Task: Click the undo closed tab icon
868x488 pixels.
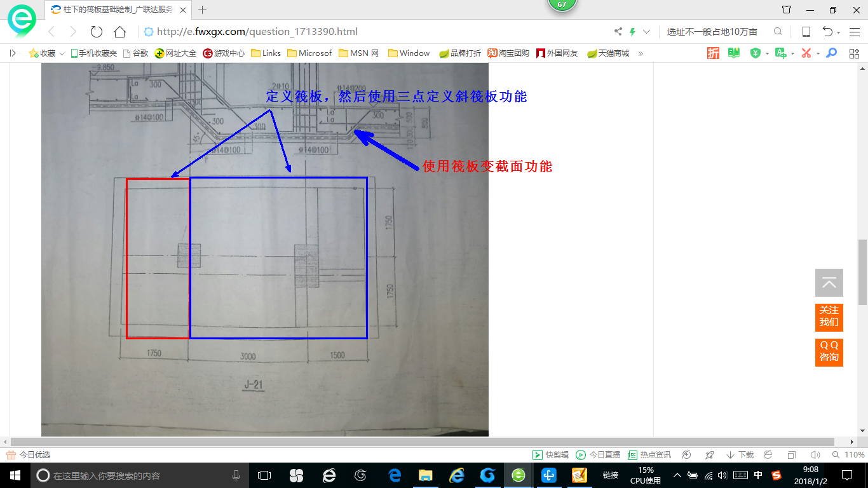Action: pyautogui.click(x=827, y=32)
